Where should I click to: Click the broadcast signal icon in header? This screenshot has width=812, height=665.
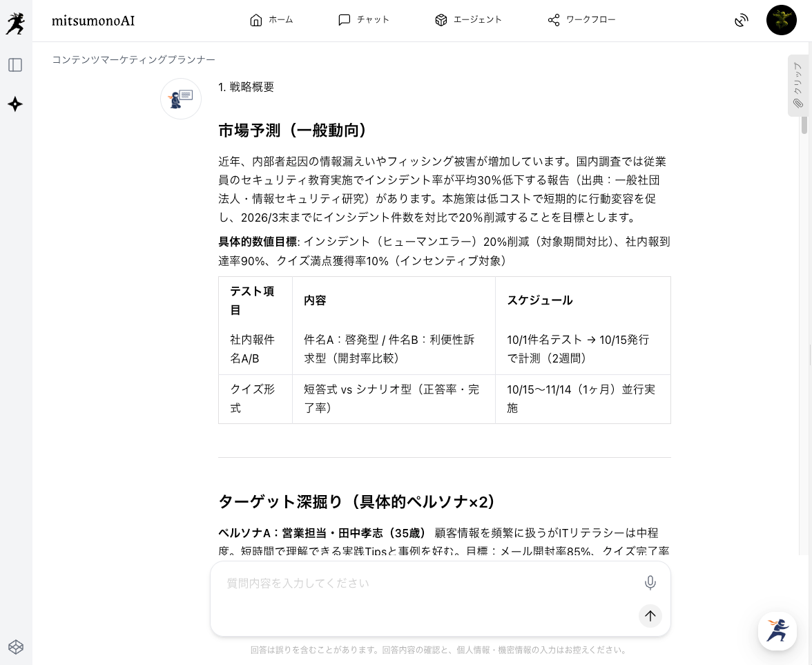741,21
